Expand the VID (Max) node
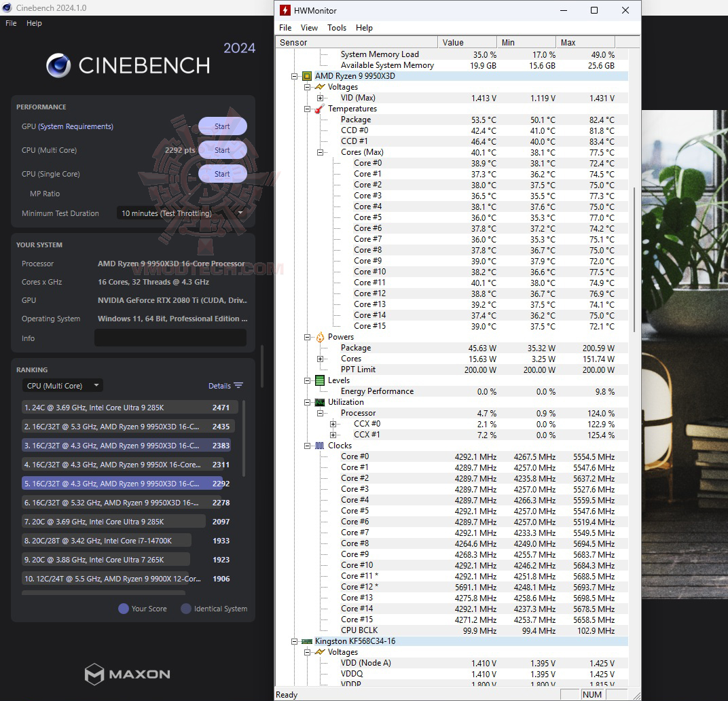Viewport: 728px width, 701px height. coord(321,98)
